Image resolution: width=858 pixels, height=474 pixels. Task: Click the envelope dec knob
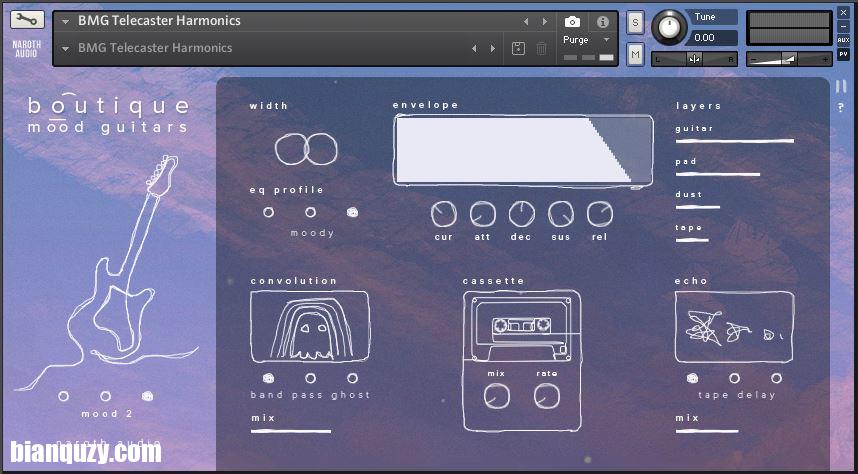click(521, 214)
